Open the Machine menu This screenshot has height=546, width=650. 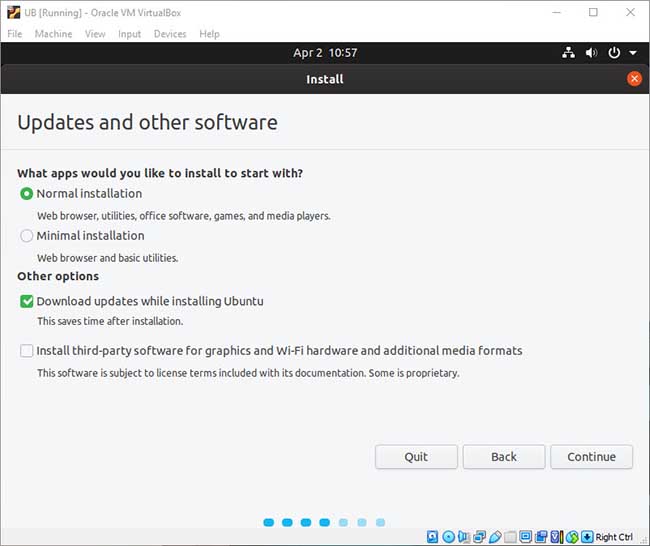(53, 34)
